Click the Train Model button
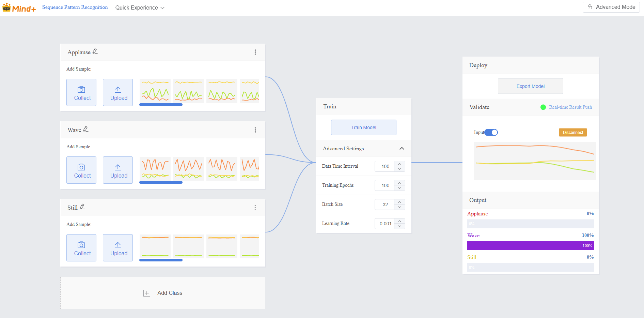644x318 pixels. pos(363,127)
